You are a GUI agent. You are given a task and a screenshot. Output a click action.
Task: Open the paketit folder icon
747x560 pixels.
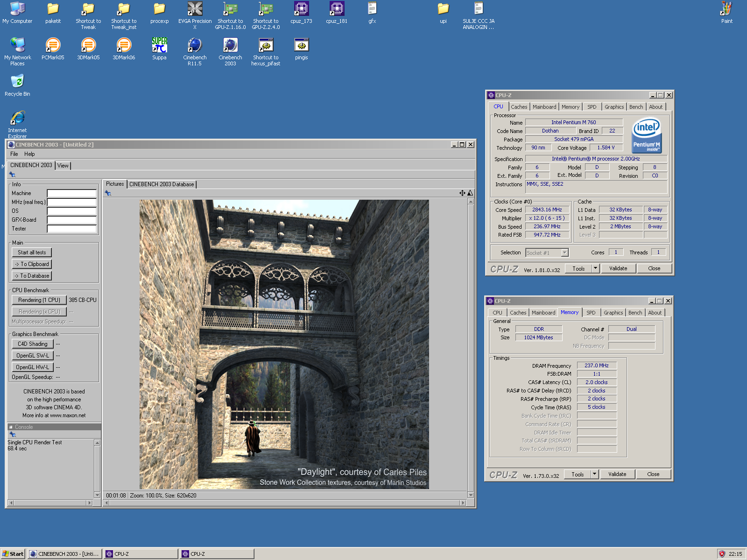tap(53, 13)
